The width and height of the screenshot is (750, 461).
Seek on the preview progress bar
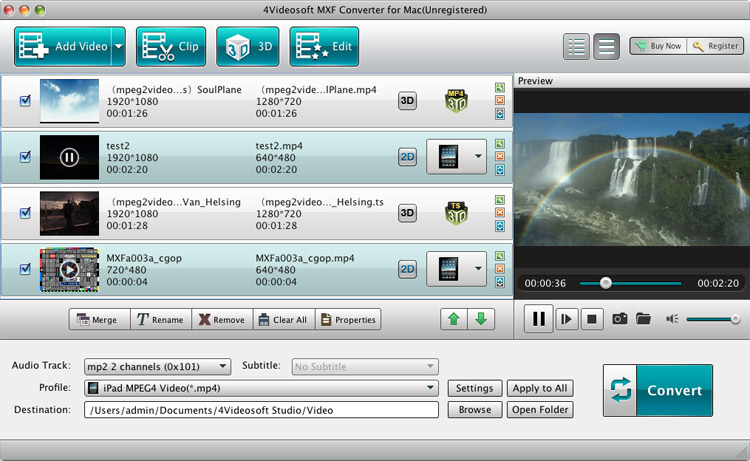pyautogui.click(x=630, y=283)
